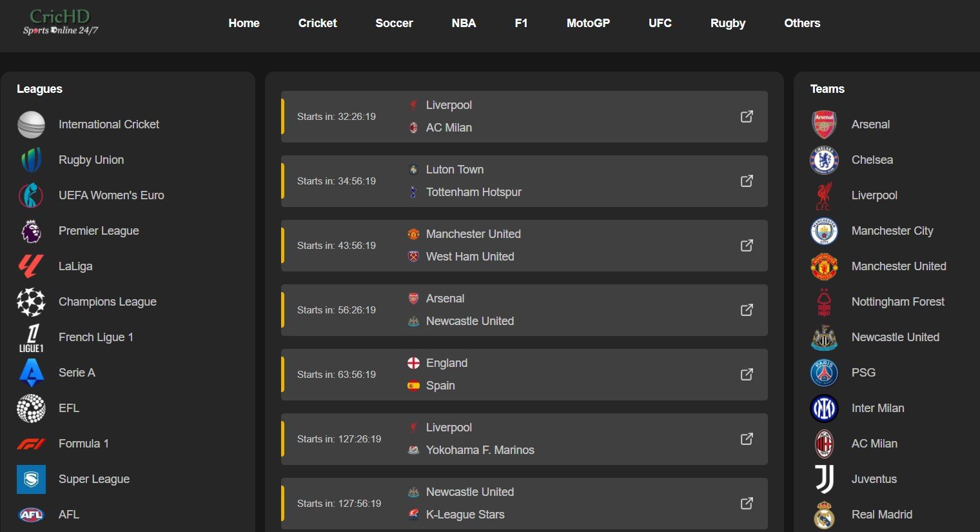
Task: Select the Juventus logo icon
Action: tap(824, 479)
